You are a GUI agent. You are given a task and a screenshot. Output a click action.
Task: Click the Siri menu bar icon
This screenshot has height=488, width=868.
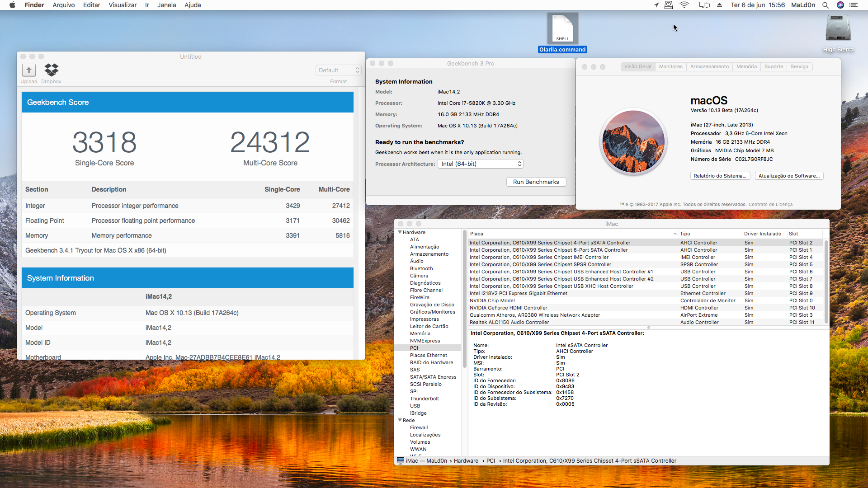coord(840,5)
